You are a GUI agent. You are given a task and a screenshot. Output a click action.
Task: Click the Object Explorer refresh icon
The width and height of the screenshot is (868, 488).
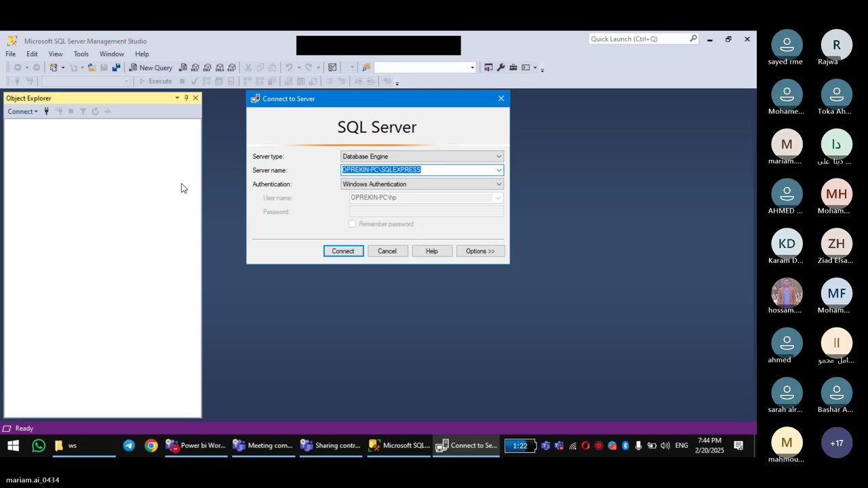[x=95, y=111]
